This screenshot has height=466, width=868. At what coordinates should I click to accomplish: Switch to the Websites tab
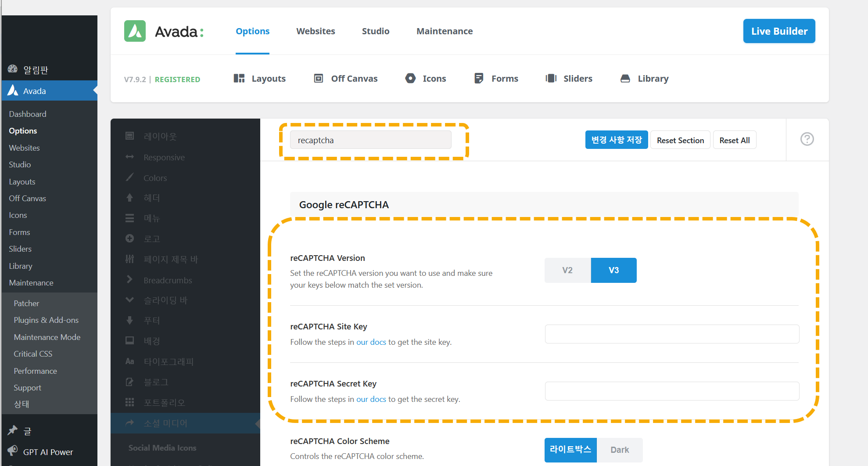[x=316, y=31]
